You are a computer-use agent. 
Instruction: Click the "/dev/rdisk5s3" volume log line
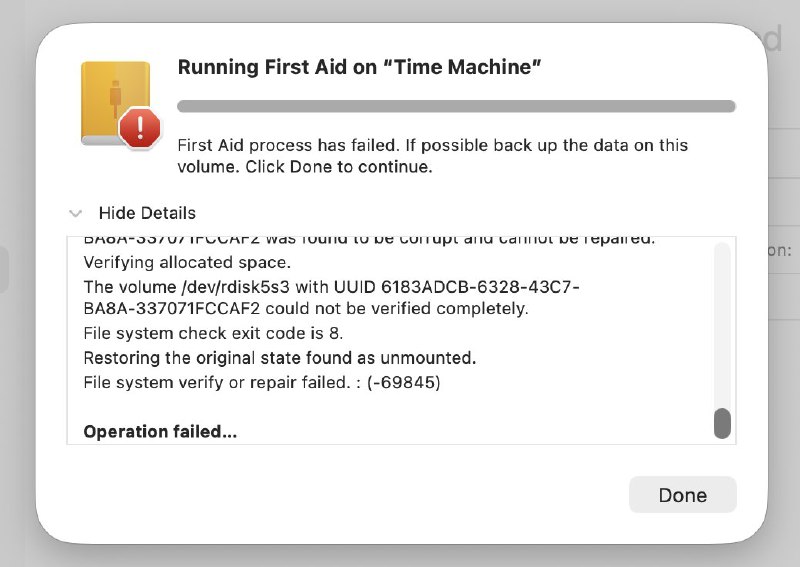coord(331,287)
